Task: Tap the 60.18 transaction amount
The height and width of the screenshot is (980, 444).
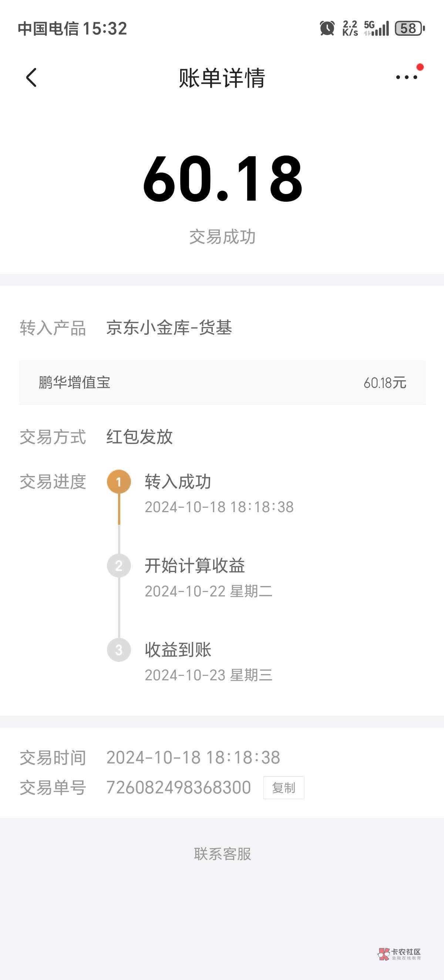Action: (x=222, y=179)
